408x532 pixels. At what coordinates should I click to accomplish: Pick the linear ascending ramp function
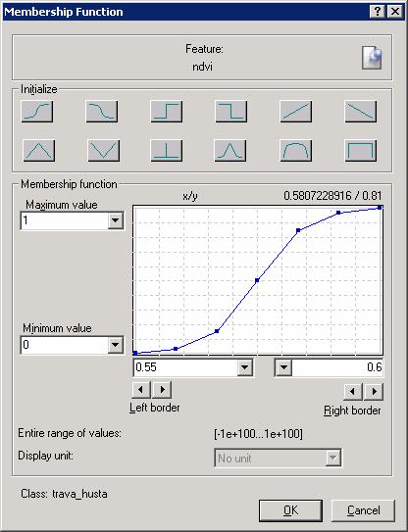click(296, 112)
